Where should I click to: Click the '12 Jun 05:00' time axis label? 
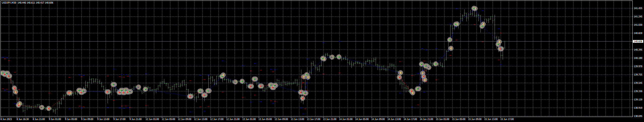168,119
